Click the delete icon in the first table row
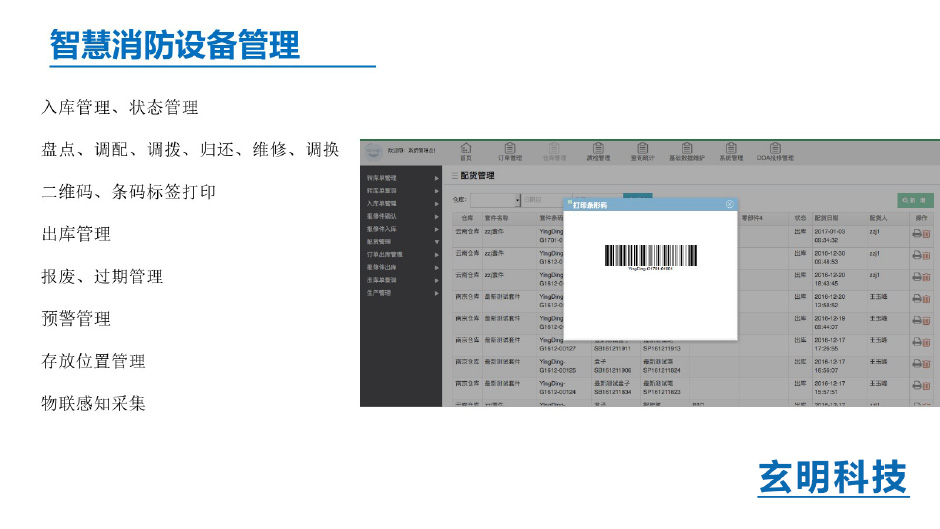 point(926,234)
